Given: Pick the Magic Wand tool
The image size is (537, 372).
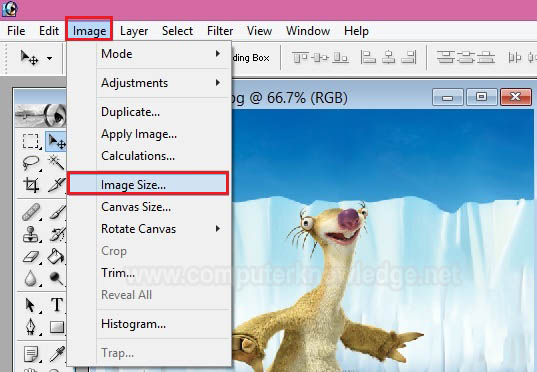Looking at the screenshot, I should tap(57, 163).
